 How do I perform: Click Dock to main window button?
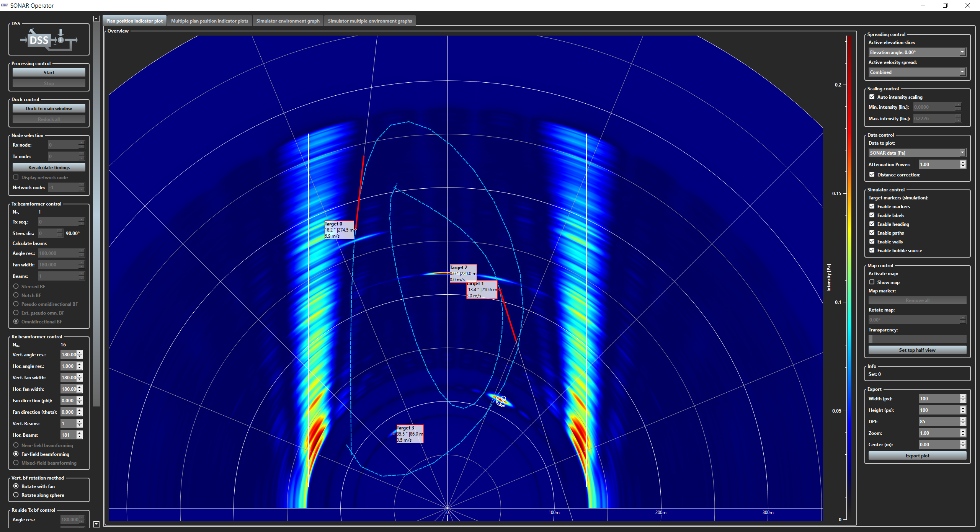[49, 108]
